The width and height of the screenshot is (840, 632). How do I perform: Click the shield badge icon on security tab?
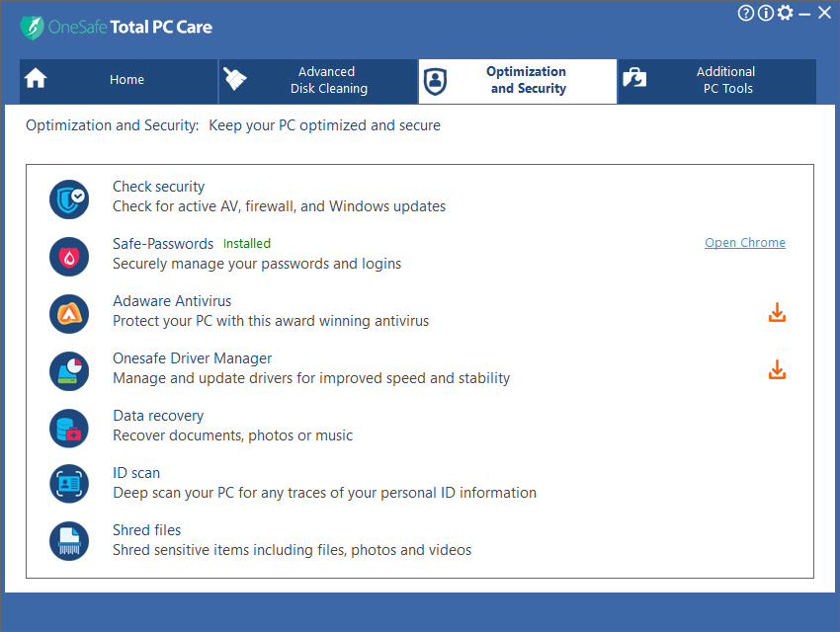(x=435, y=81)
